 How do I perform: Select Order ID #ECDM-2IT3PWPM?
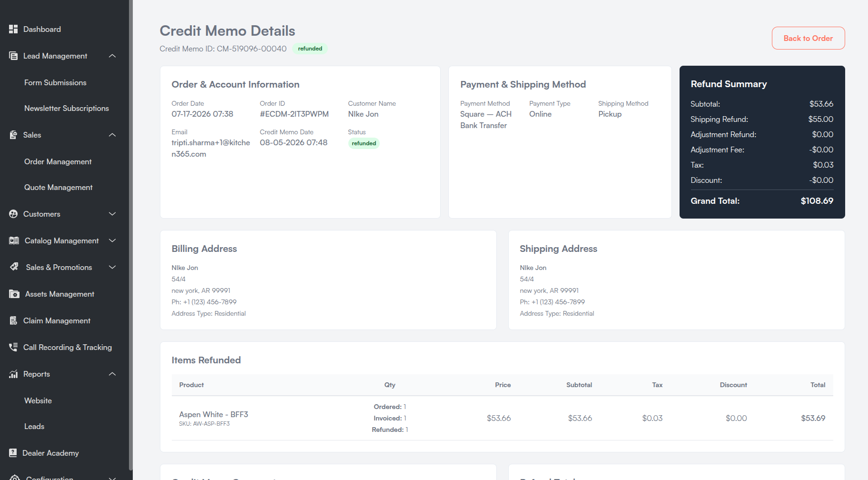click(x=294, y=114)
